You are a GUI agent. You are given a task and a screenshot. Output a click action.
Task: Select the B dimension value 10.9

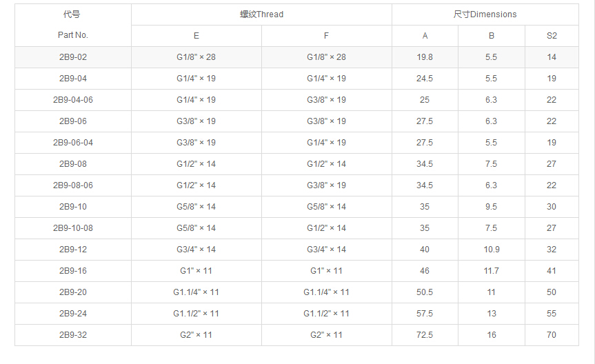[x=491, y=250]
